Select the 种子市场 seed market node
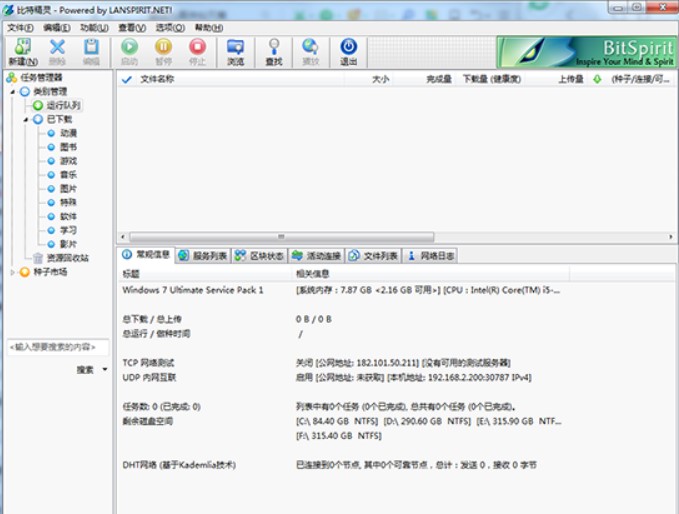 pyautogui.click(x=43, y=272)
